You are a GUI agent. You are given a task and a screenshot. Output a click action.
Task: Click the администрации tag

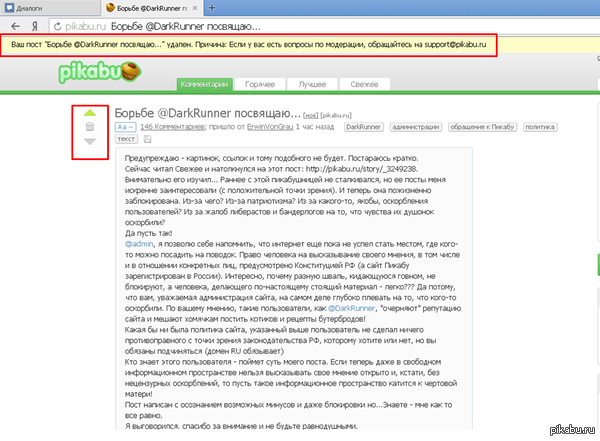click(416, 127)
